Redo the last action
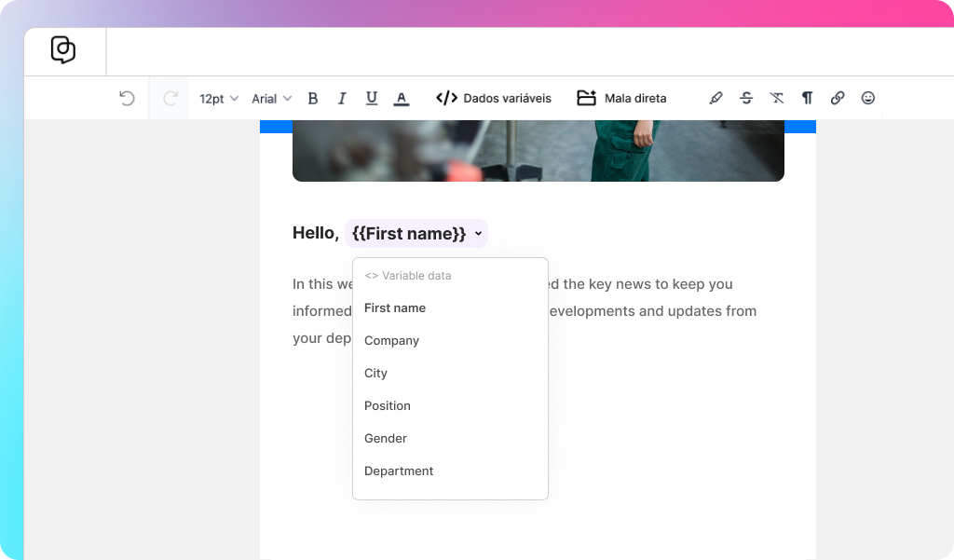The width and height of the screenshot is (954, 560). tap(170, 98)
